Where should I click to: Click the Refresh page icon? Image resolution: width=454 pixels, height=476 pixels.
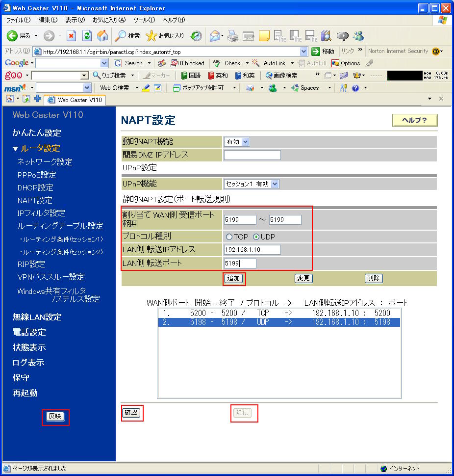[x=87, y=36]
